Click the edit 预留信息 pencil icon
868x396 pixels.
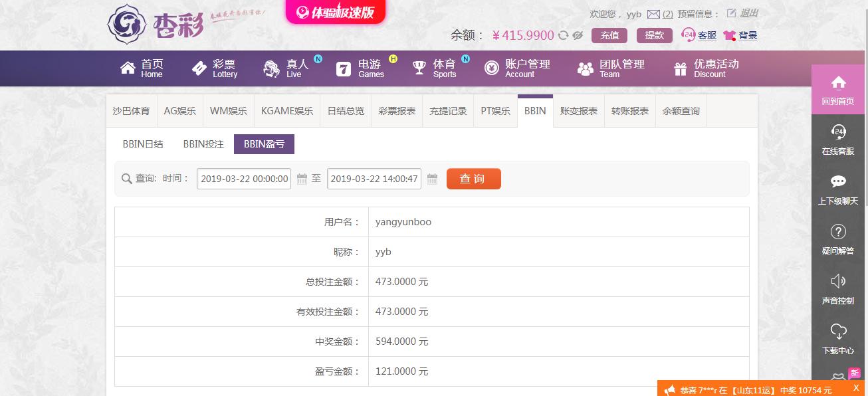tap(731, 13)
